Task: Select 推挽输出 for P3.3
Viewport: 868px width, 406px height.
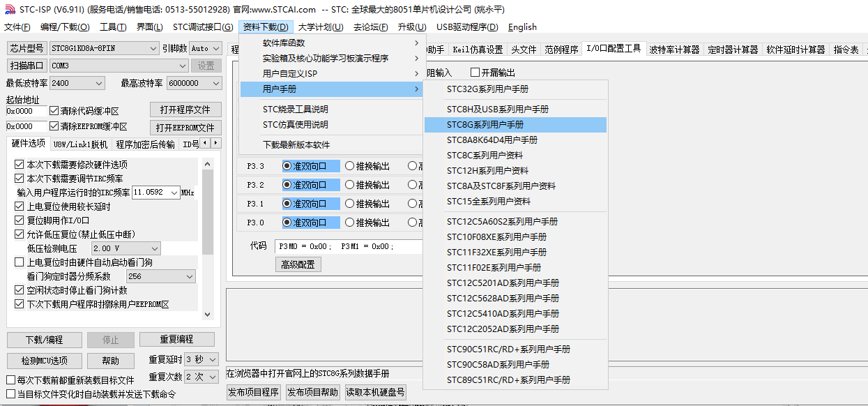Action: pos(350,166)
